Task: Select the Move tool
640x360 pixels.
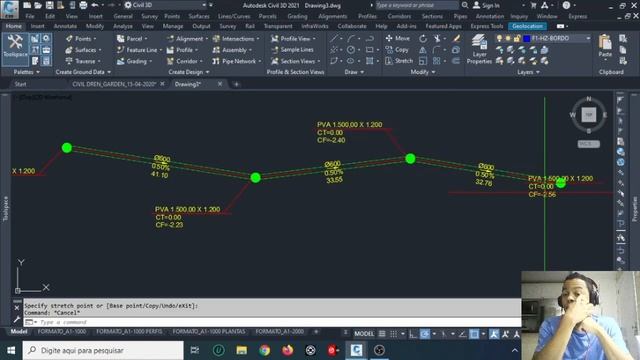Action: 398,38
